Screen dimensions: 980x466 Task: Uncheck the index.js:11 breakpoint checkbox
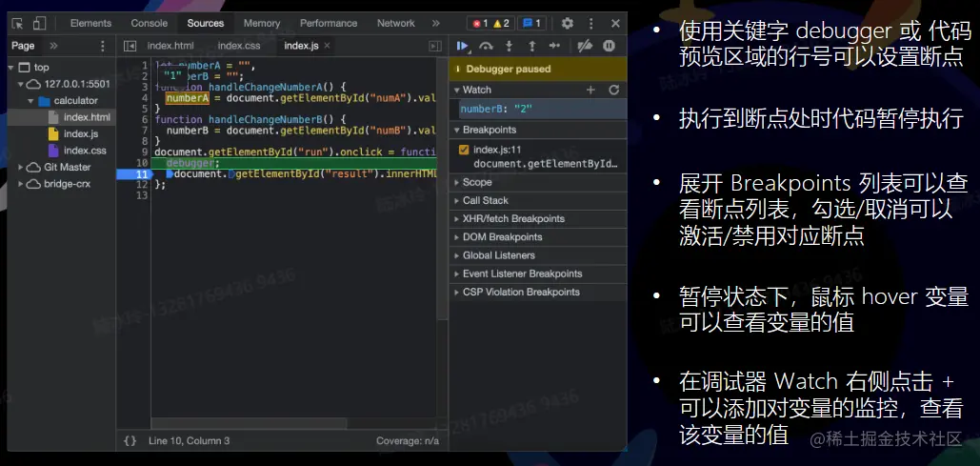point(464,150)
